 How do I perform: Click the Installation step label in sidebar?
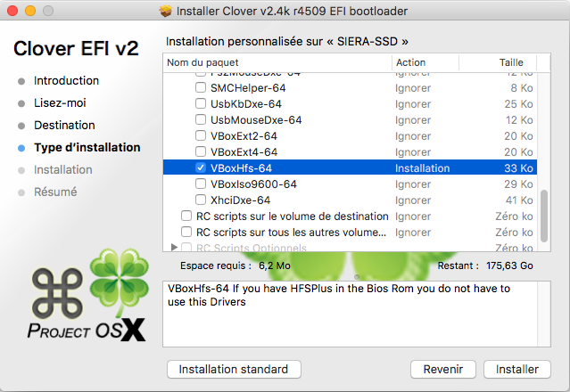point(63,169)
